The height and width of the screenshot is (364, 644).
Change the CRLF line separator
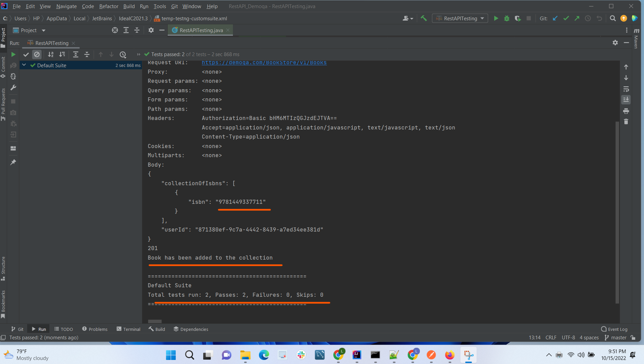tap(551, 338)
